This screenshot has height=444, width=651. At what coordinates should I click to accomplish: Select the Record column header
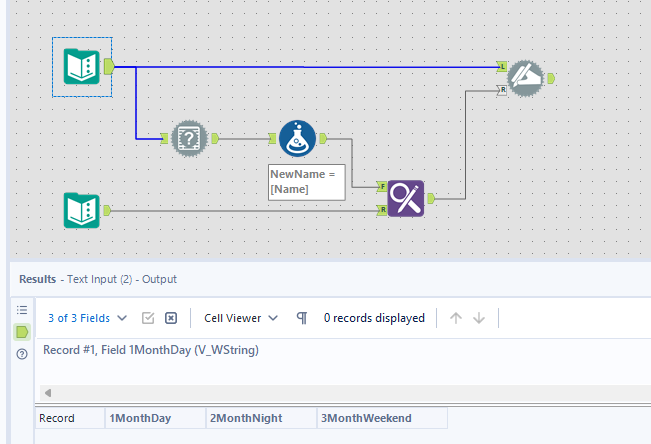[x=70, y=418]
